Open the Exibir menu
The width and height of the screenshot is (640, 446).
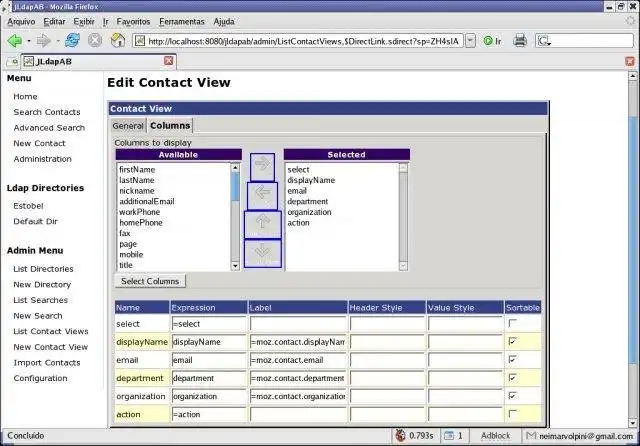84,22
